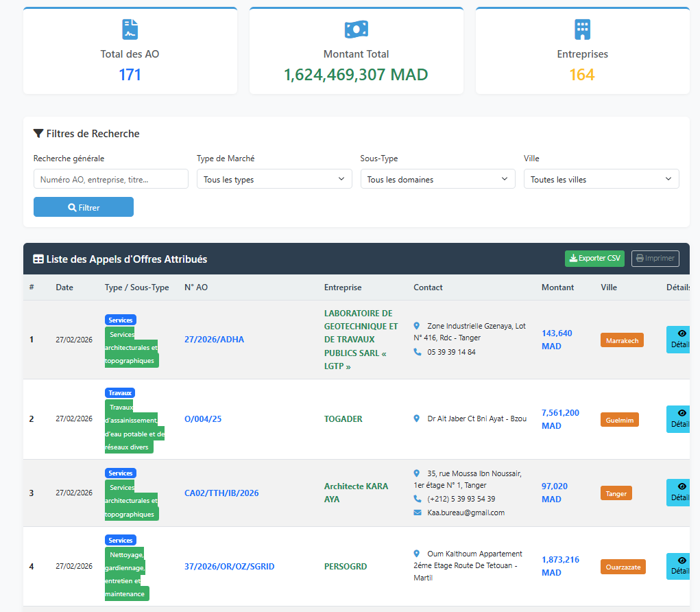Click the table icon in list header
This screenshot has width=700, height=612.
point(38,259)
